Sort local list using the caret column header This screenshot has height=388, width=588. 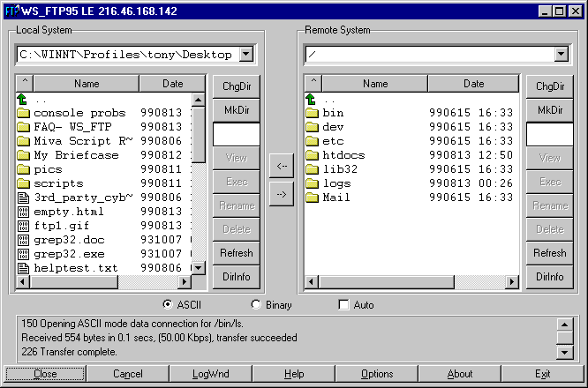(25, 83)
